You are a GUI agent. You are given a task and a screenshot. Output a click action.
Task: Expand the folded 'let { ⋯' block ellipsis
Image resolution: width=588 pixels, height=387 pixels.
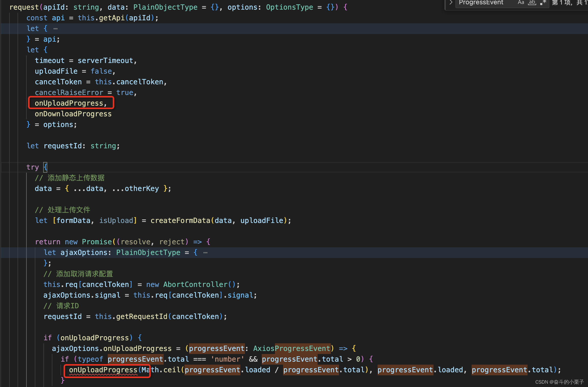[55, 29]
